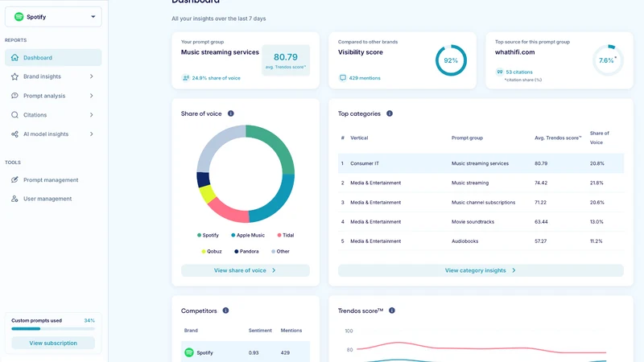Click the Sentiment column header
The height and width of the screenshot is (362, 644).
tap(260, 331)
